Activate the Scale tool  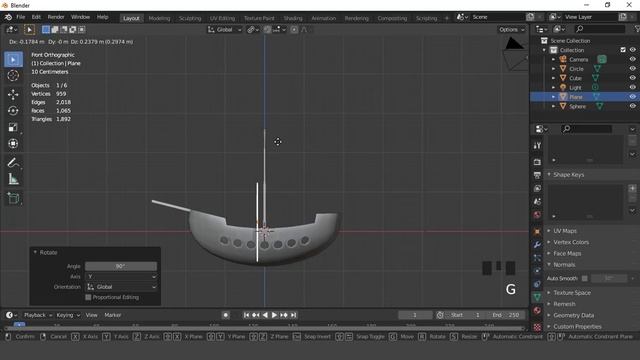[13, 127]
